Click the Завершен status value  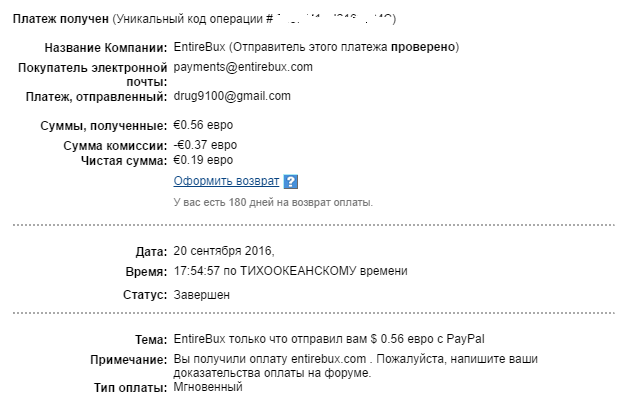click(x=202, y=295)
